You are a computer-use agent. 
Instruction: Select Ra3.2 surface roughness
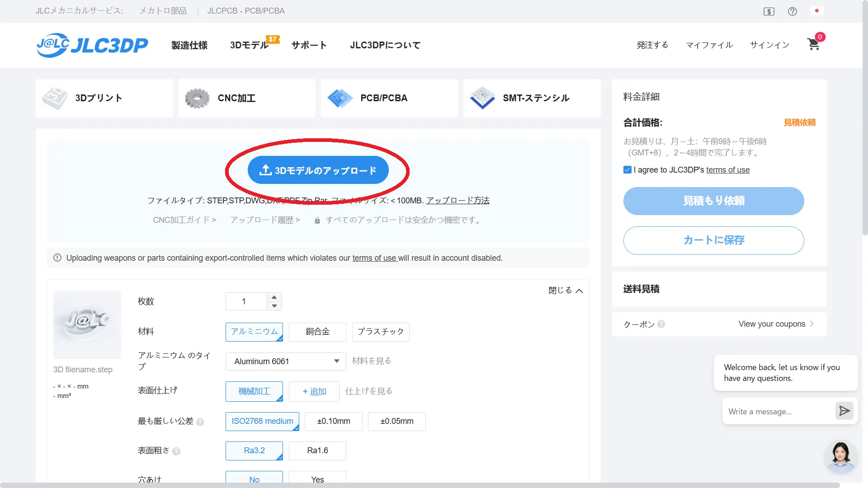click(254, 450)
